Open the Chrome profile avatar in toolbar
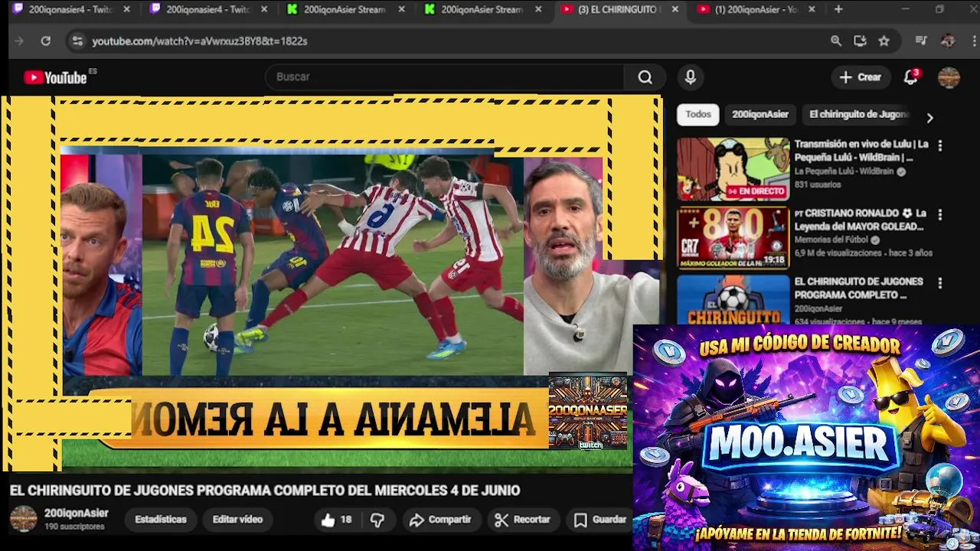980x551 pixels. click(948, 41)
